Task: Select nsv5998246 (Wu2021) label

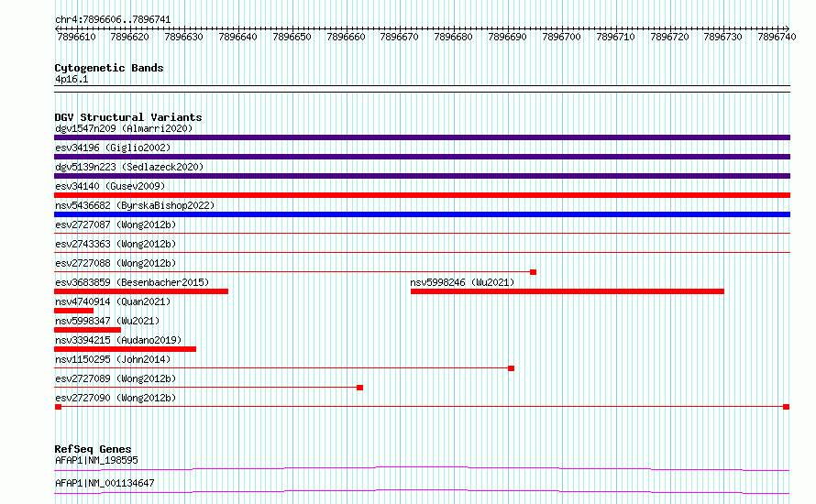Action: (x=462, y=282)
